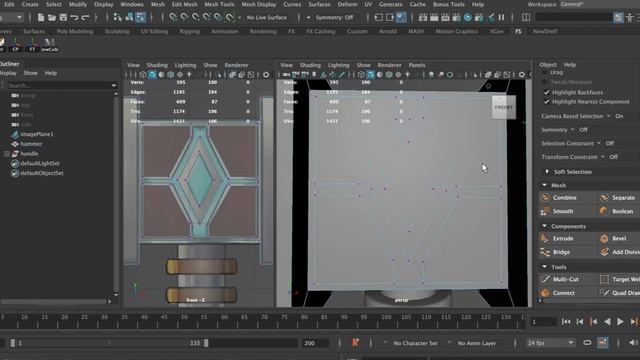Click the Boolean icon
The image size is (640, 360).
click(604, 211)
